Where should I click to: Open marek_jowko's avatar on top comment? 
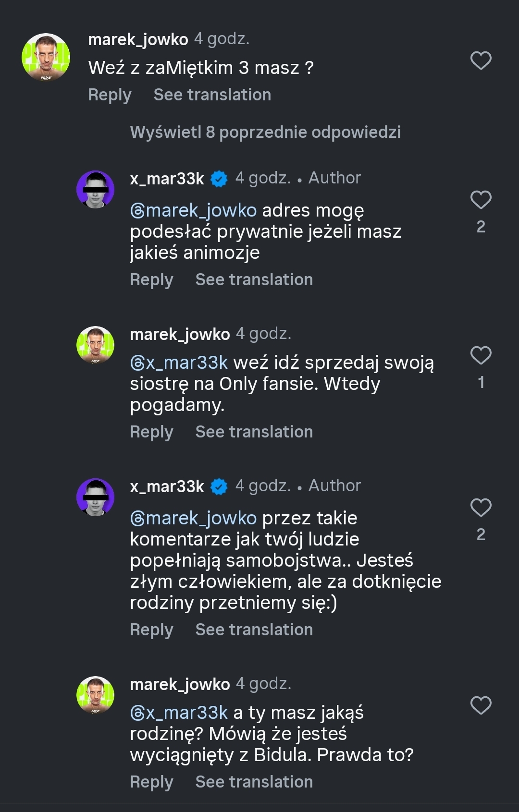click(46, 57)
